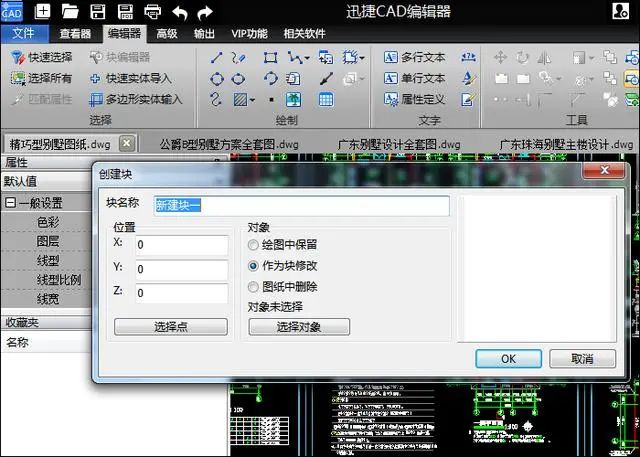Click the multi-copy documents icon
This screenshot has width=640, height=457.
tap(293, 78)
